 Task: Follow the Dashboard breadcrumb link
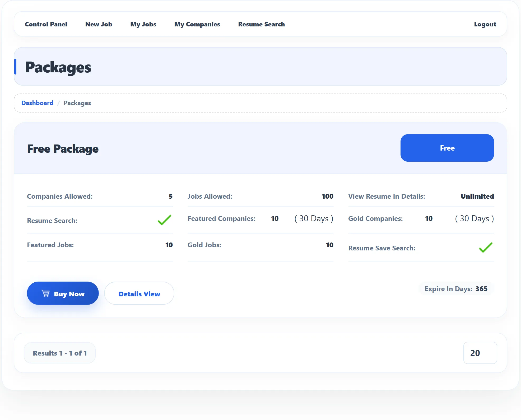click(x=37, y=103)
